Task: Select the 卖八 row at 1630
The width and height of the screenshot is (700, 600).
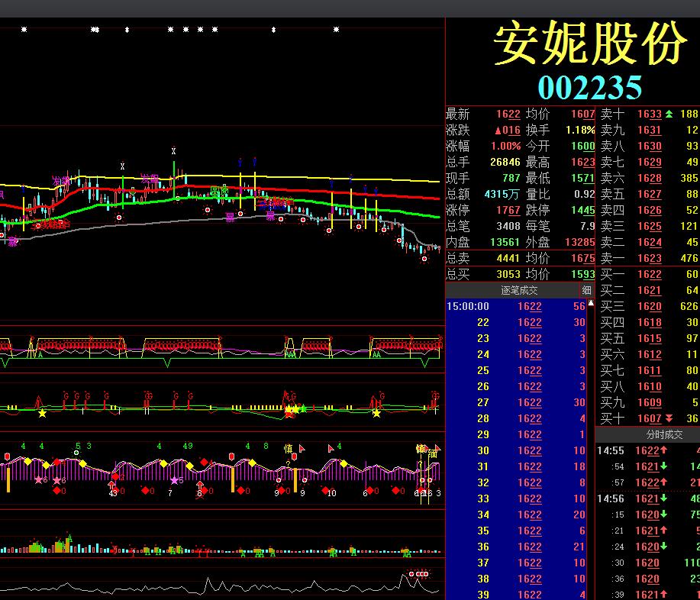Action: (x=648, y=147)
